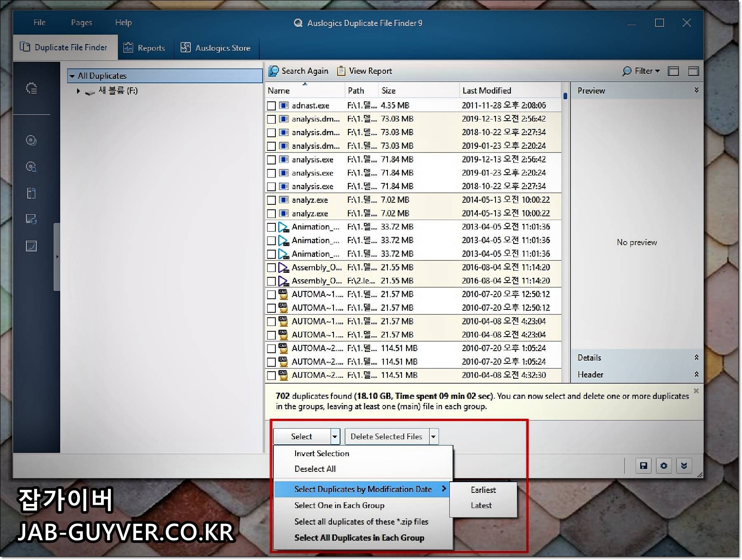Click the Delete Selected Files button

pyautogui.click(x=387, y=436)
